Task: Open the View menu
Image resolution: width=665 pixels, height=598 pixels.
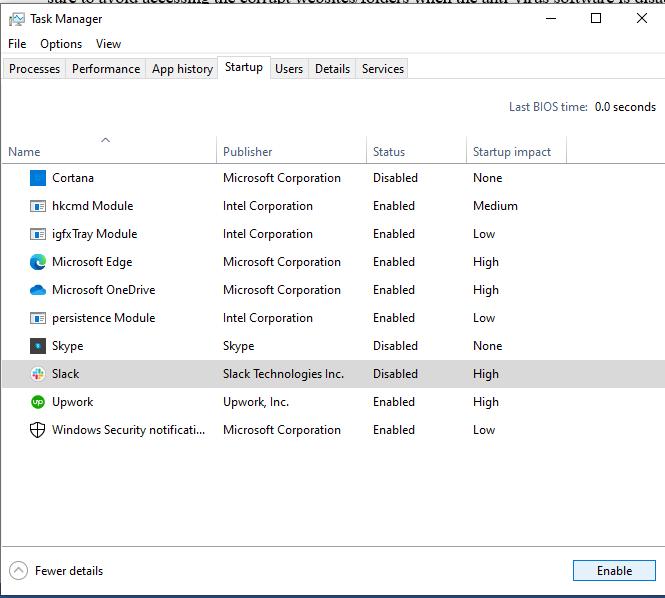Action: click(x=108, y=44)
